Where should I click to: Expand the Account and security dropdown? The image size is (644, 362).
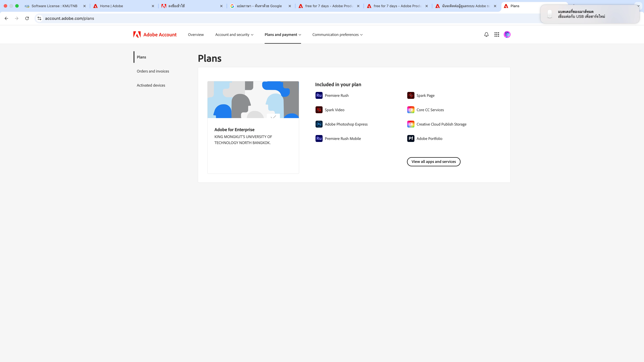[x=234, y=35]
